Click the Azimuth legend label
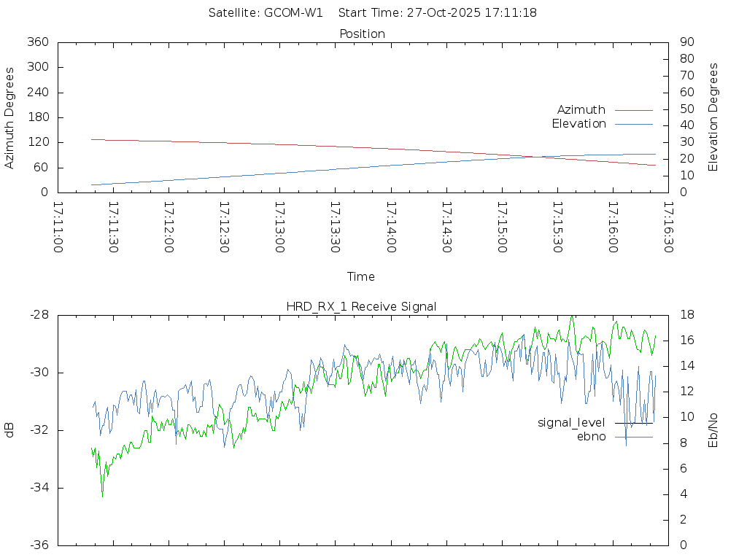Viewport: 747px width, 560px height. [x=581, y=110]
